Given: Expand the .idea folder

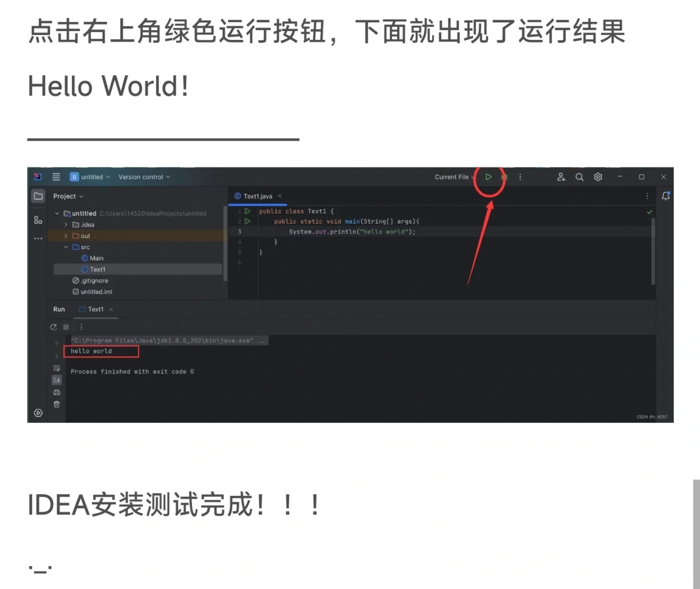Looking at the screenshot, I should (66, 225).
